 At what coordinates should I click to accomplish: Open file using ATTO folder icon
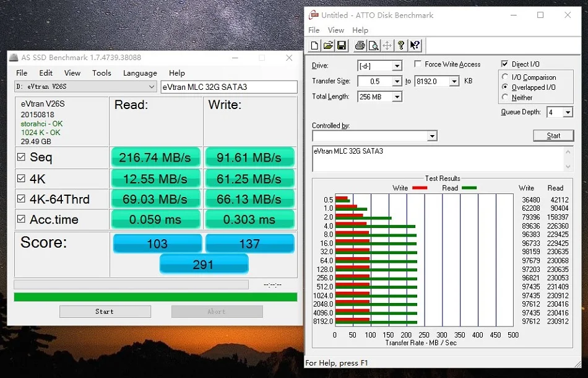[x=328, y=46]
